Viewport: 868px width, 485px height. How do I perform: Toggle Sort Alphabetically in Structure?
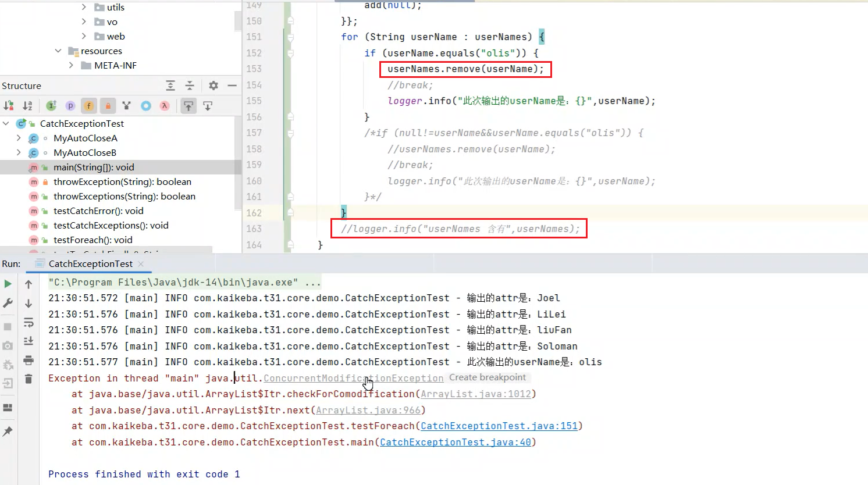[27, 106]
